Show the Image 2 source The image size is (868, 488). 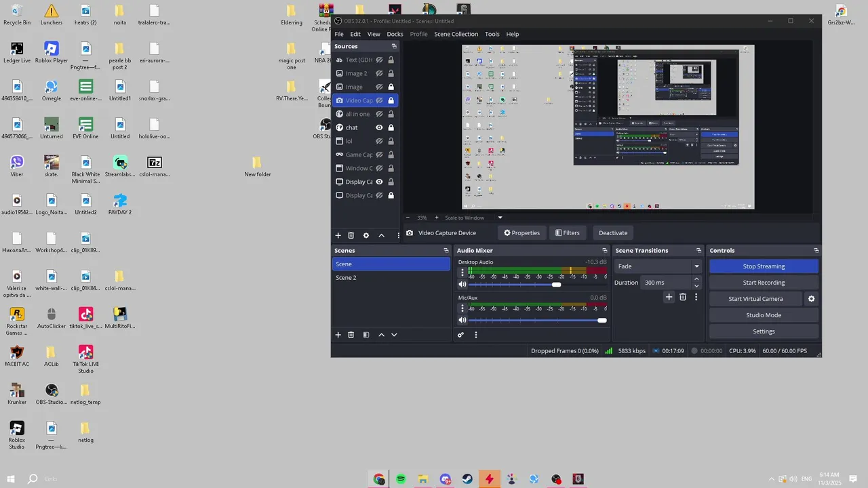379,73
